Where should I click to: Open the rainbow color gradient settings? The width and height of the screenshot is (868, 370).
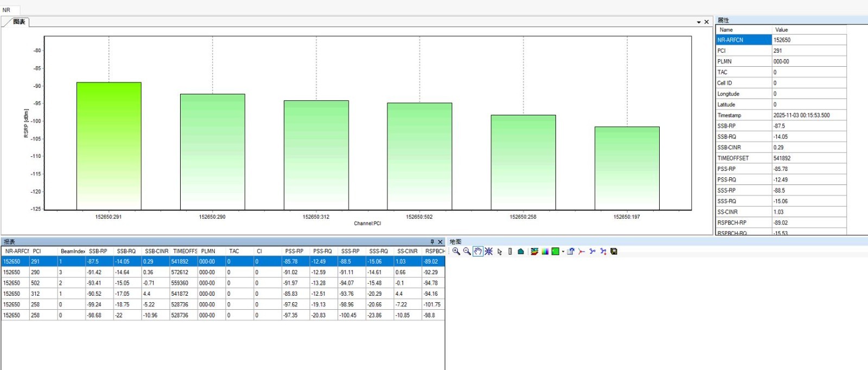pos(545,251)
